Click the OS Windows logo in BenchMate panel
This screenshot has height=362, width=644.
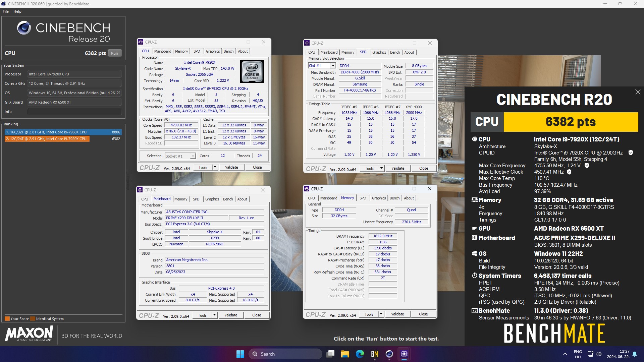click(x=474, y=254)
